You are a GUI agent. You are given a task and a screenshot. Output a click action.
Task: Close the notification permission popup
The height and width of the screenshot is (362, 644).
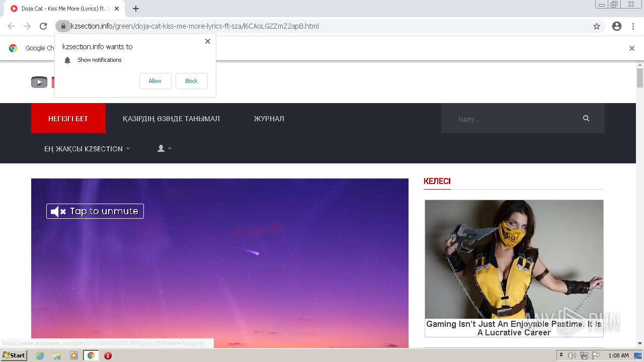click(208, 41)
